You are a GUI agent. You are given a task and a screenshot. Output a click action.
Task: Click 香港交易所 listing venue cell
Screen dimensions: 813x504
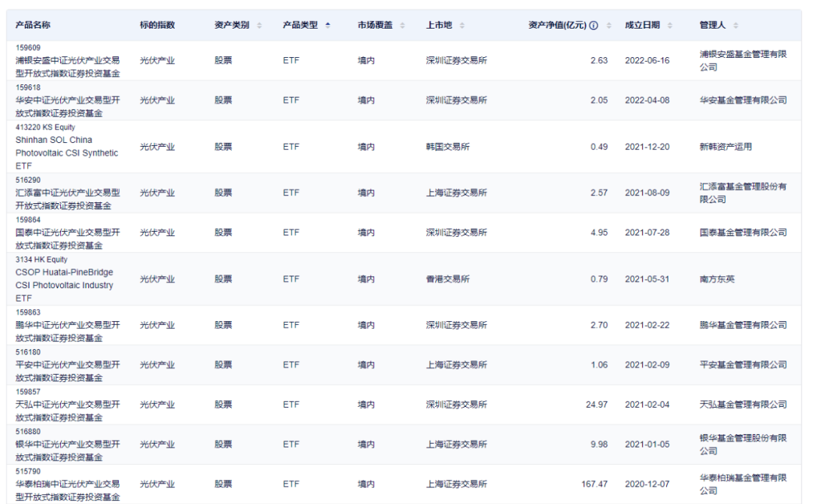coord(448,280)
